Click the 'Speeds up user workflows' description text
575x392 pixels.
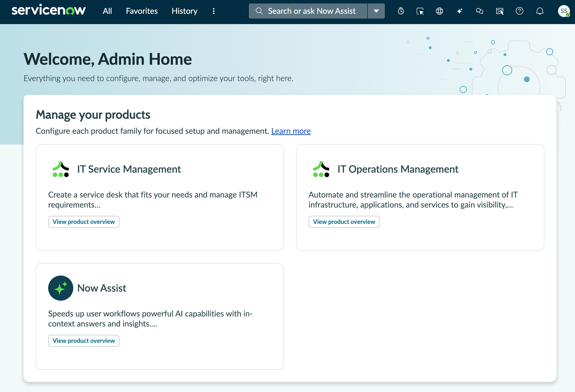pos(150,319)
